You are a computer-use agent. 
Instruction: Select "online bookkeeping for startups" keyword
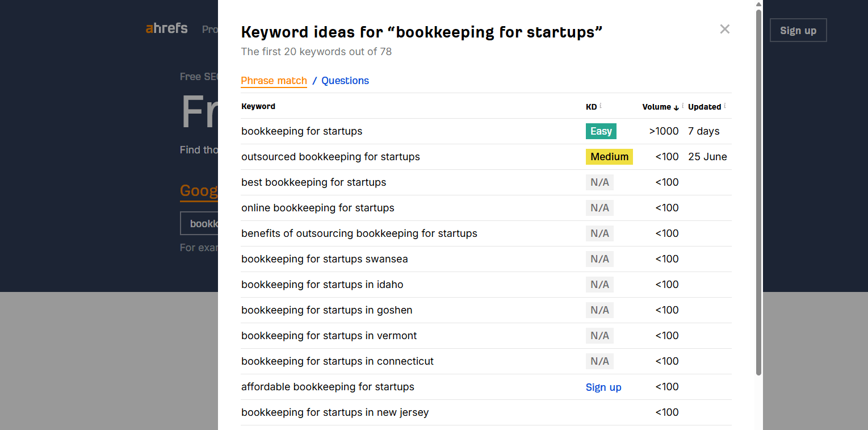318,208
